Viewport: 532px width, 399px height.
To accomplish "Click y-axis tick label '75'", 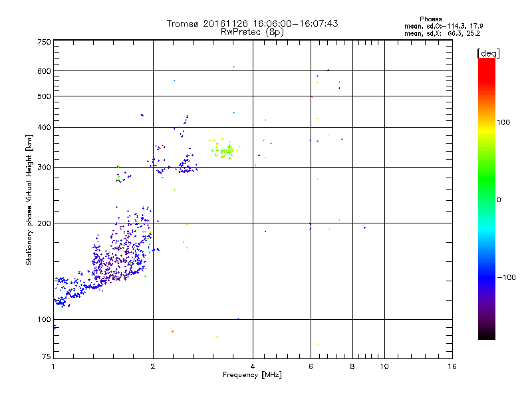I will (x=47, y=356).
